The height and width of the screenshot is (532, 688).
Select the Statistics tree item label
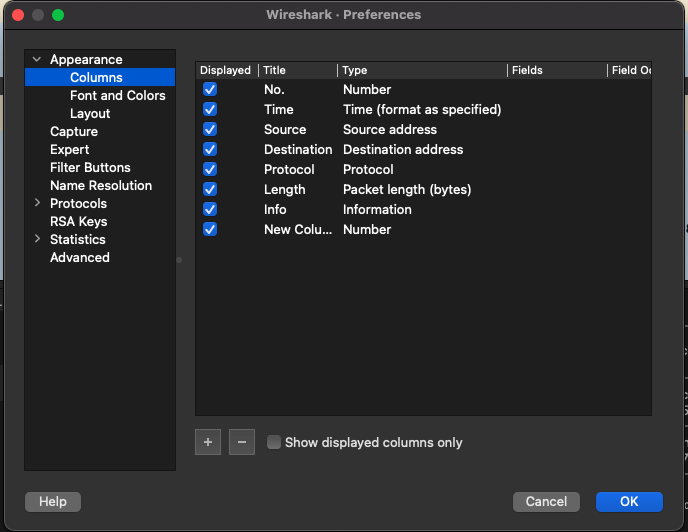[78, 239]
